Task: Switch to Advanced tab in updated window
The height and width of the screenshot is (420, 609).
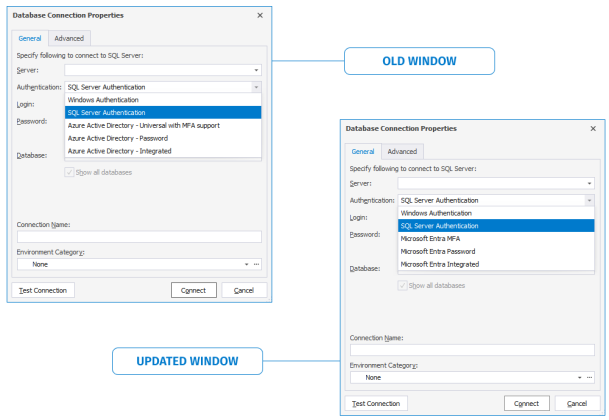Action: [402, 151]
